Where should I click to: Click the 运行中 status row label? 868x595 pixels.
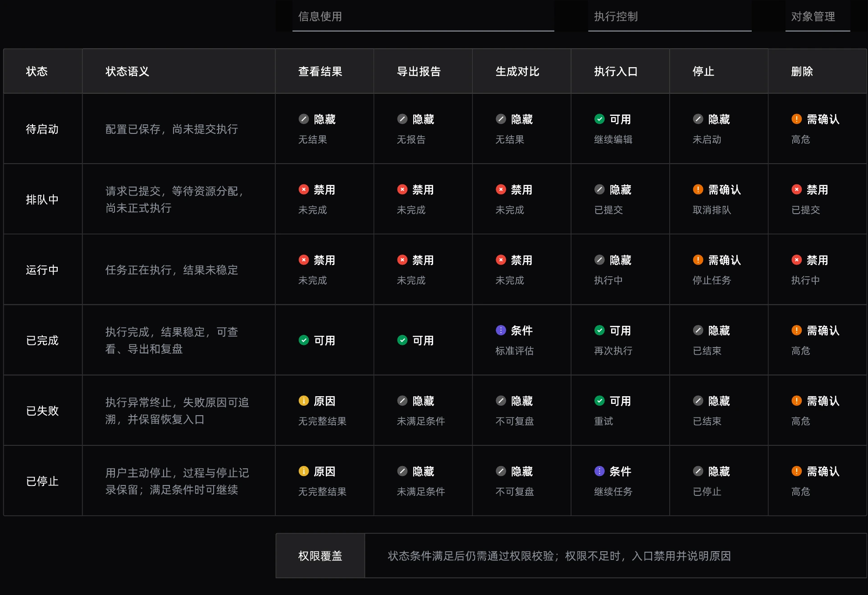pyautogui.click(x=42, y=270)
